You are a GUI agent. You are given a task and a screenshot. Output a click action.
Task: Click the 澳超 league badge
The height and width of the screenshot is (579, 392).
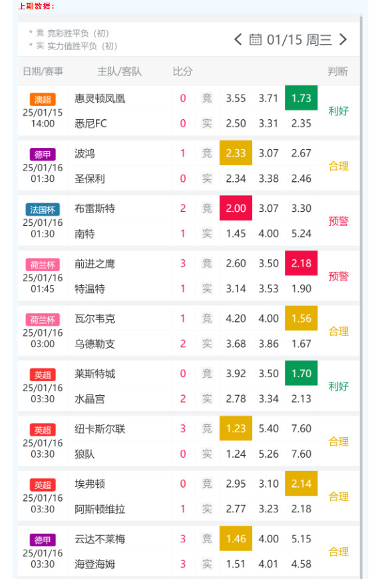pos(43,99)
